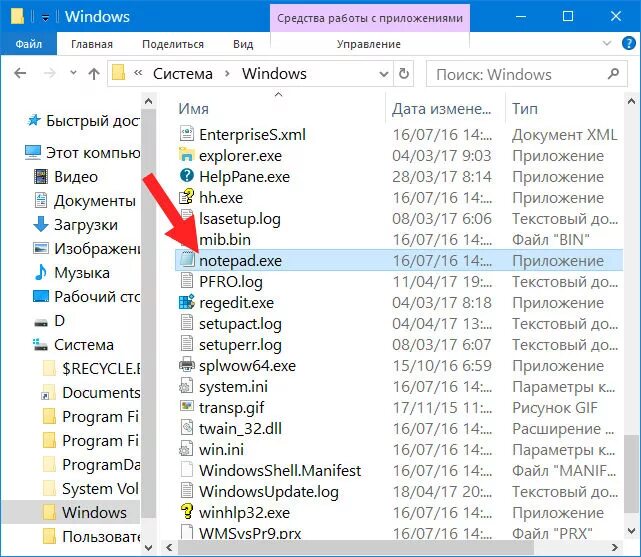Select the Windows folder in tree
641x557 pixels.
click(x=70, y=512)
